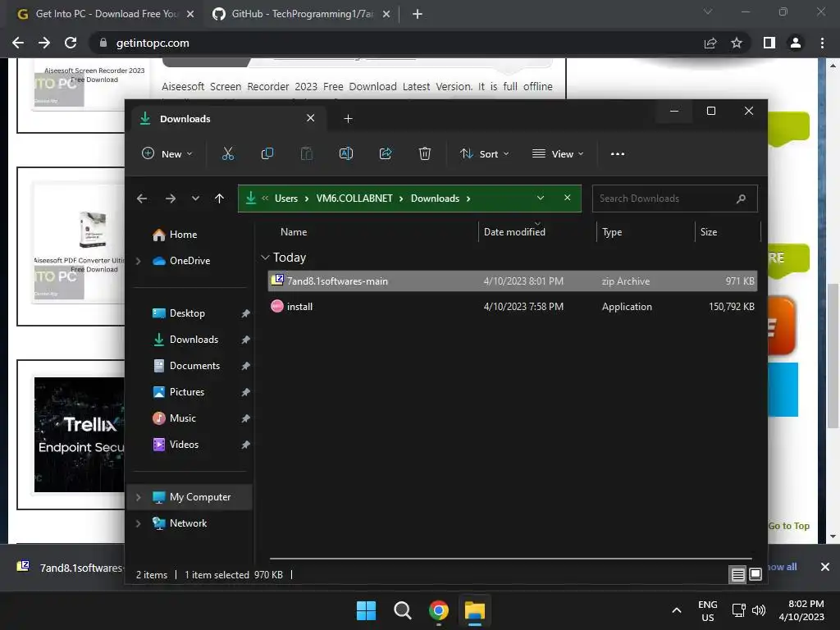
Task: Select Documents in navigation pane
Action: point(194,366)
